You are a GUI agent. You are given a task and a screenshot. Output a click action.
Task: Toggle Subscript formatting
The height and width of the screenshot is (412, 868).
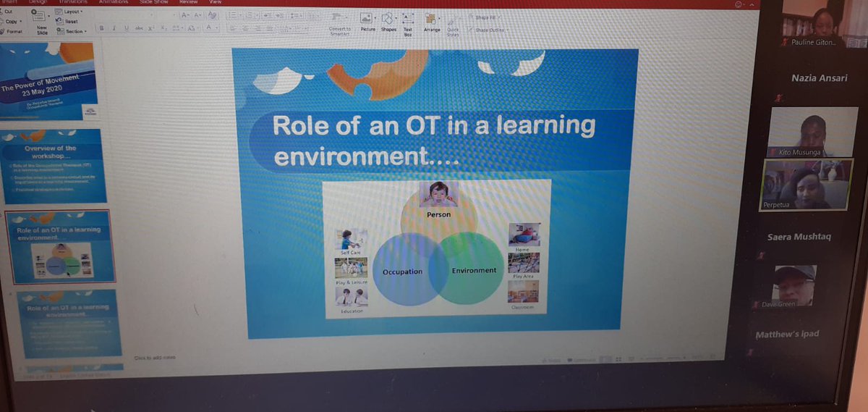click(163, 28)
